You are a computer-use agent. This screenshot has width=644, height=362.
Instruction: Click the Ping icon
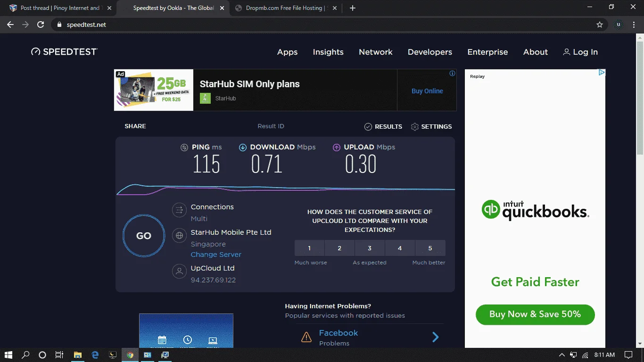tap(184, 147)
